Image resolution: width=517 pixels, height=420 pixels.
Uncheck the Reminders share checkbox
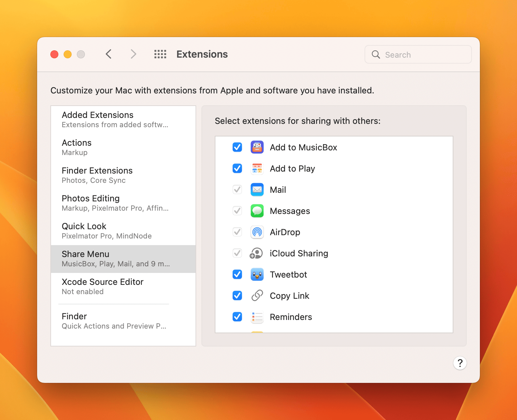click(x=237, y=317)
